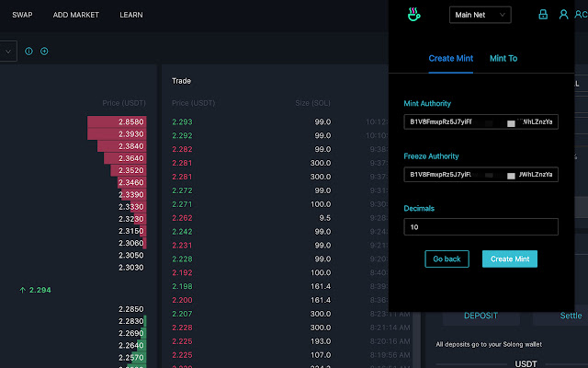This screenshot has width=588, height=368.
Task: Open the SWAP menu item
Action: [x=22, y=16]
